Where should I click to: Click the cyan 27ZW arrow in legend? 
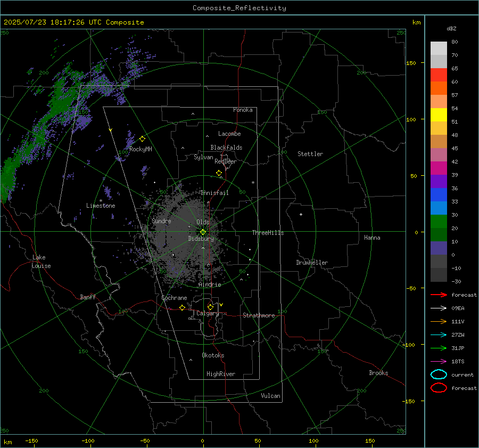(x=439, y=335)
